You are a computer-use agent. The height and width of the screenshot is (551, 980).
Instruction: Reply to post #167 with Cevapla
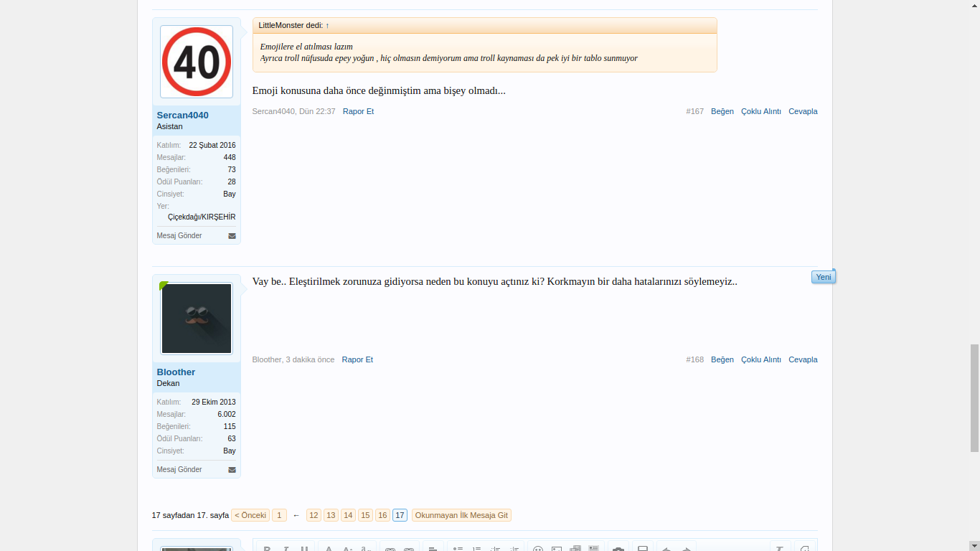point(803,111)
